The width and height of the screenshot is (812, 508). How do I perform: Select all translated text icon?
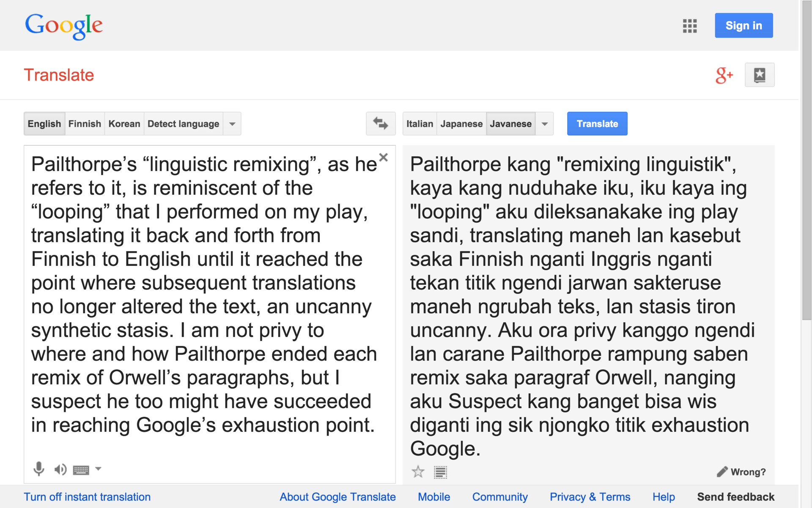(x=440, y=472)
